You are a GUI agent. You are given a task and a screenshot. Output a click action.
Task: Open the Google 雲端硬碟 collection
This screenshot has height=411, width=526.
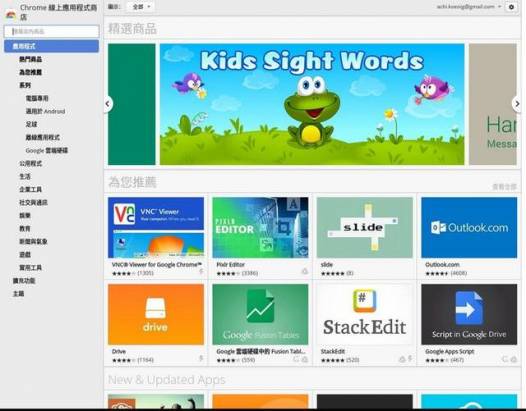point(47,151)
